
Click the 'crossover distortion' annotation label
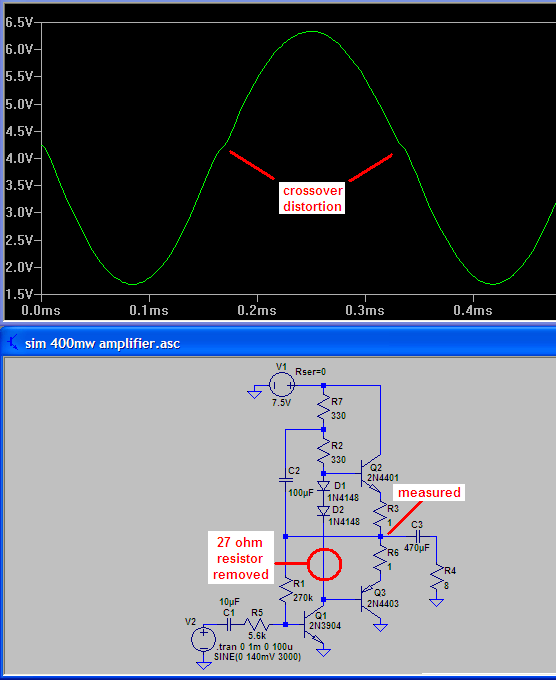tap(312, 199)
